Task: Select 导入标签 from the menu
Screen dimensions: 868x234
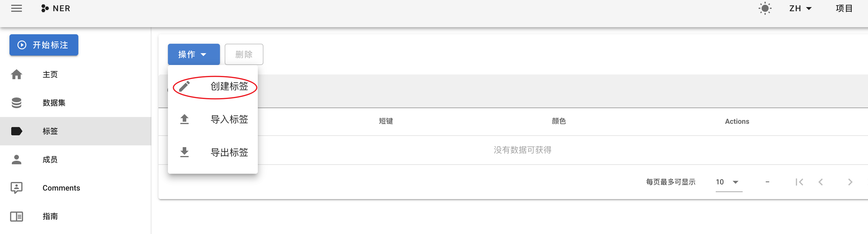Action: click(x=229, y=119)
